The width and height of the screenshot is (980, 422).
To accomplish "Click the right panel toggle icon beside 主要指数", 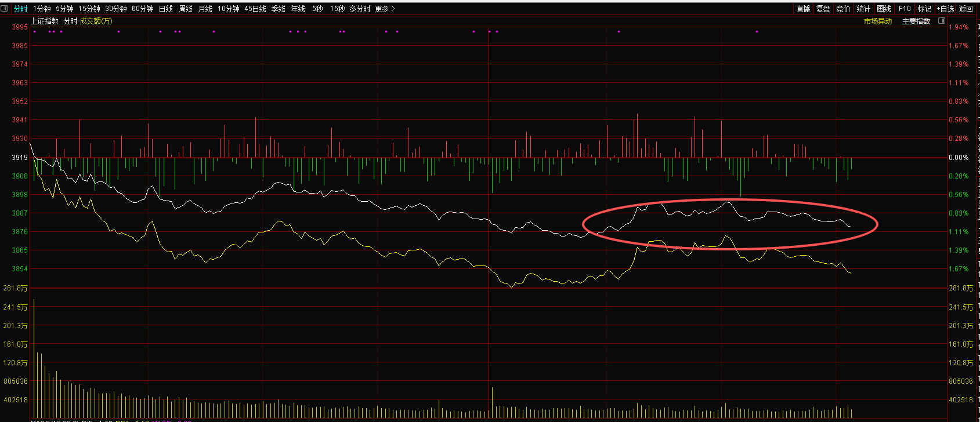I will tap(942, 21).
